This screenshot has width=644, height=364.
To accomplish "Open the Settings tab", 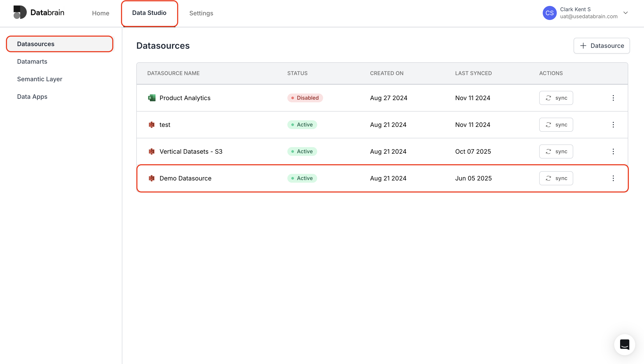I will point(201,13).
